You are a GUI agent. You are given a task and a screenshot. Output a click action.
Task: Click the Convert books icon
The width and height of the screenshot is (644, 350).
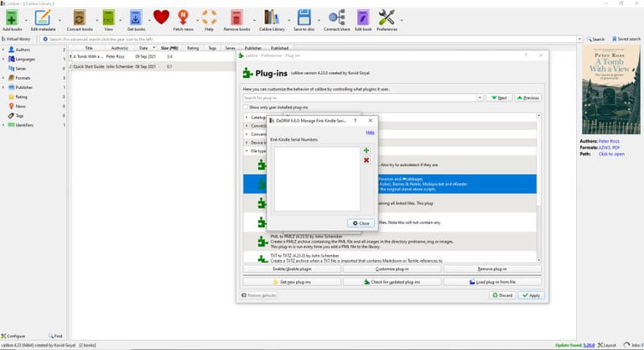(x=79, y=17)
